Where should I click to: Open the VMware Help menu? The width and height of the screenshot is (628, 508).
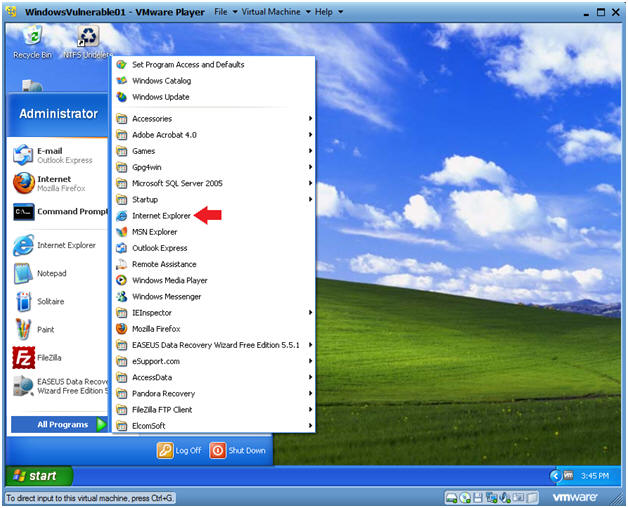[x=329, y=12]
